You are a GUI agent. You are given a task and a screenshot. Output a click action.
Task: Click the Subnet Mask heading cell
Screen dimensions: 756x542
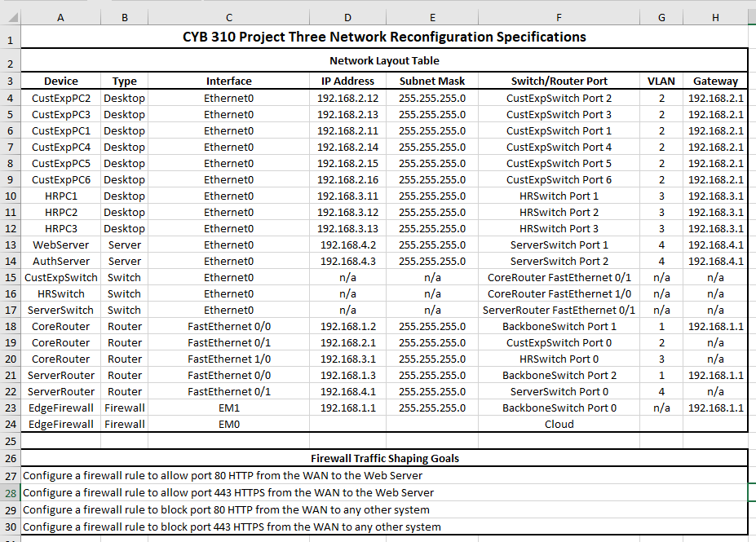(432, 81)
